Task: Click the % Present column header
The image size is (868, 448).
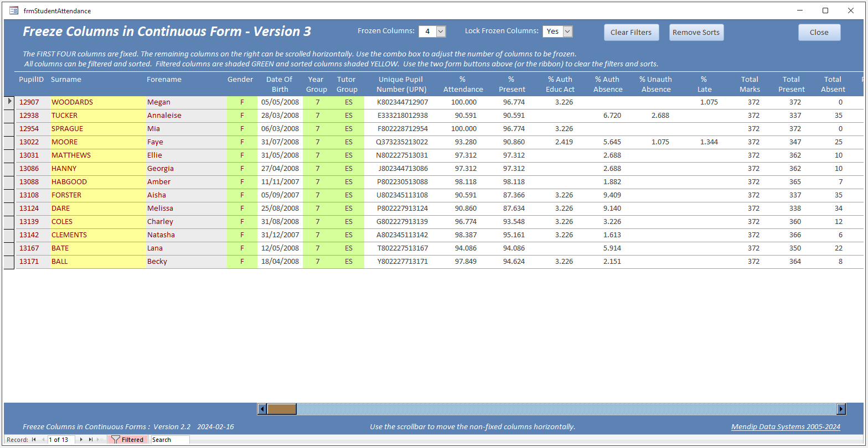Action: pos(512,84)
